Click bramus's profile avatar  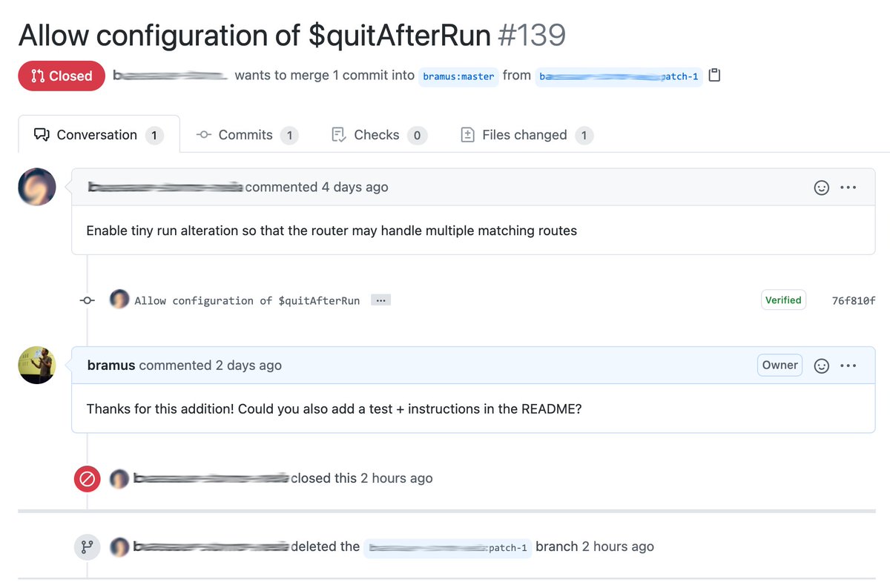tap(36, 365)
